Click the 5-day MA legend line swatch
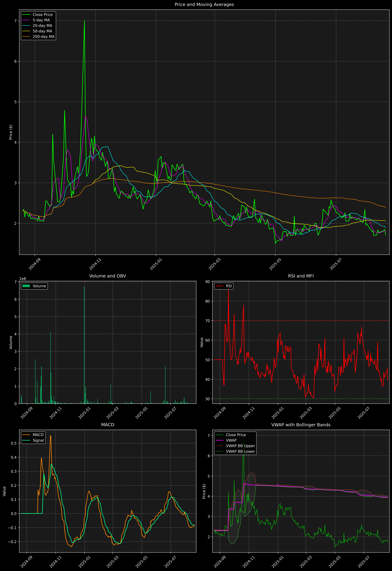 26,20
